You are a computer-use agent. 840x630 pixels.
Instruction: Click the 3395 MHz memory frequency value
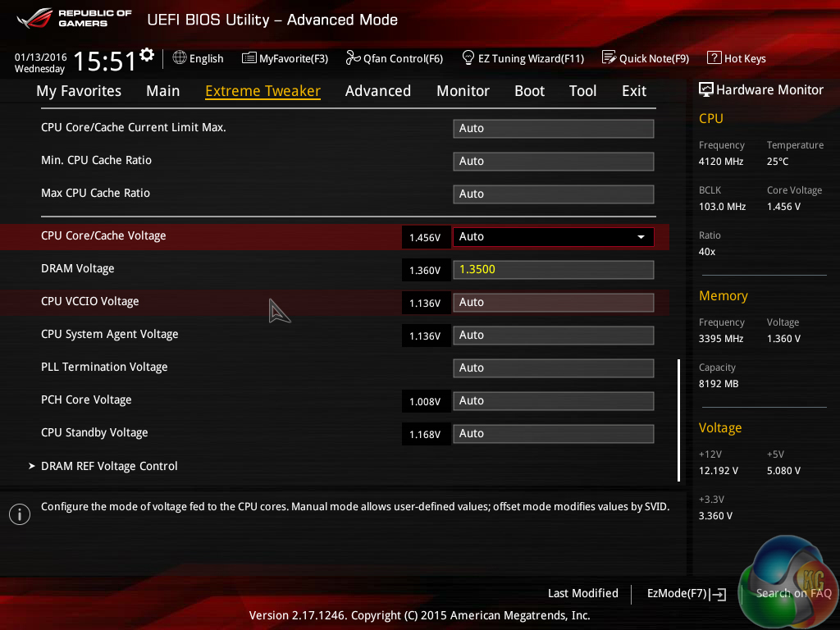click(721, 339)
